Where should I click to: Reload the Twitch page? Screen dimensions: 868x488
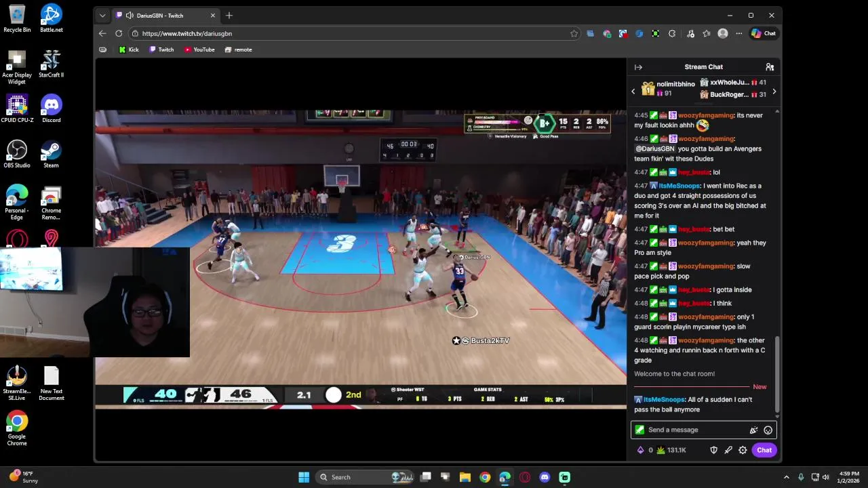(x=119, y=33)
